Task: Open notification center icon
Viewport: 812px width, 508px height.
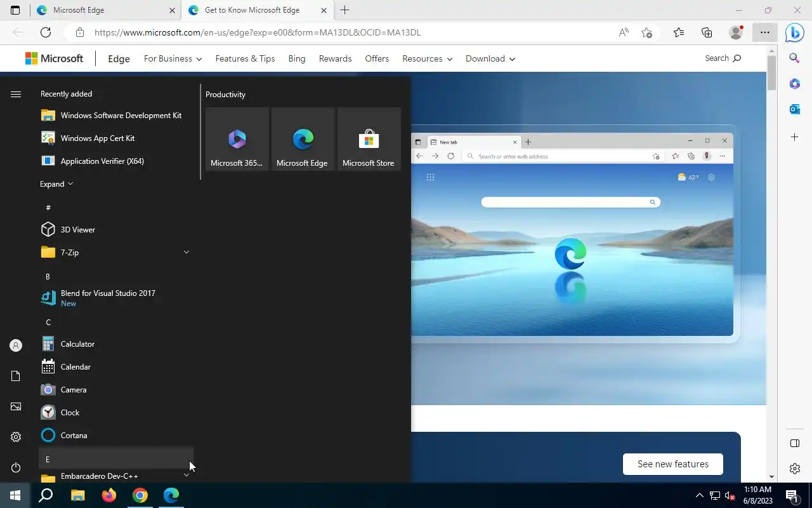Action: coord(792,495)
